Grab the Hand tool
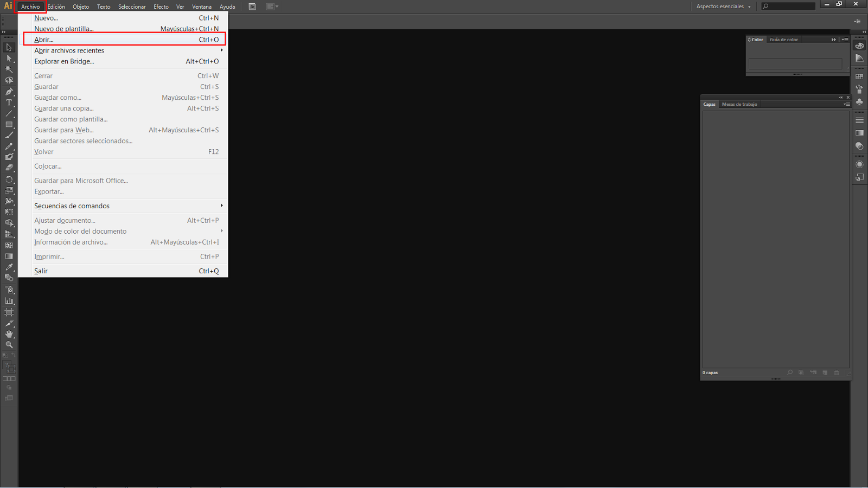Image resolution: width=868 pixels, height=488 pixels. click(9, 333)
